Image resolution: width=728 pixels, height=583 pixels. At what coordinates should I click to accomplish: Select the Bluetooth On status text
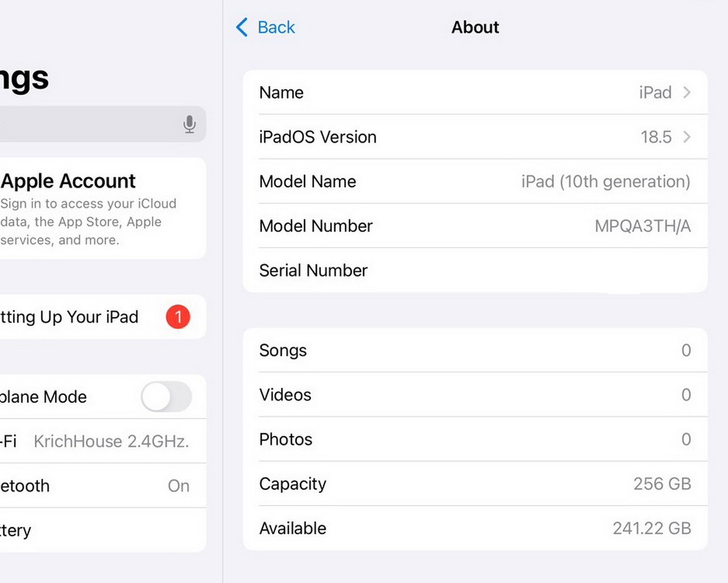pyautogui.click(x=178, y=486)
